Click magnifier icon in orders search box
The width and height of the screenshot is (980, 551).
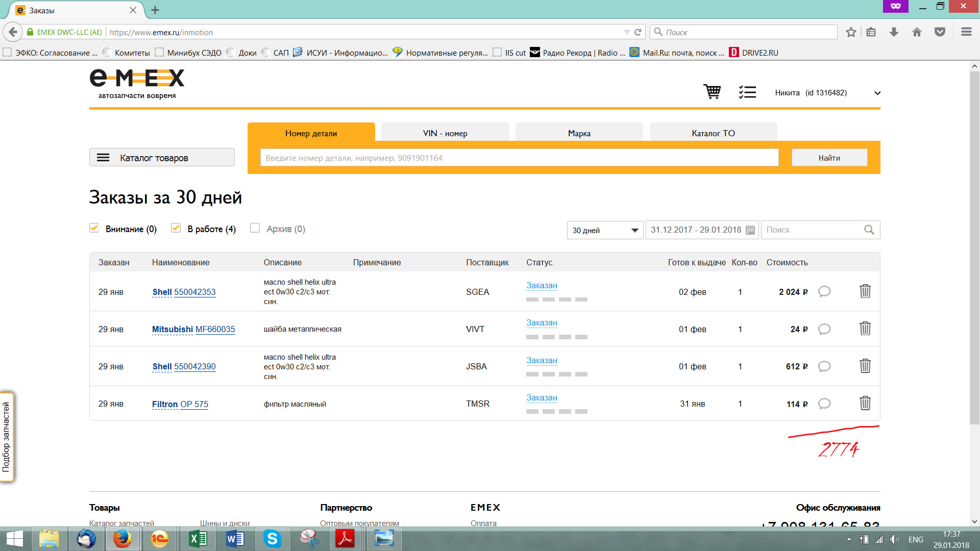click(x=869, y=230)
